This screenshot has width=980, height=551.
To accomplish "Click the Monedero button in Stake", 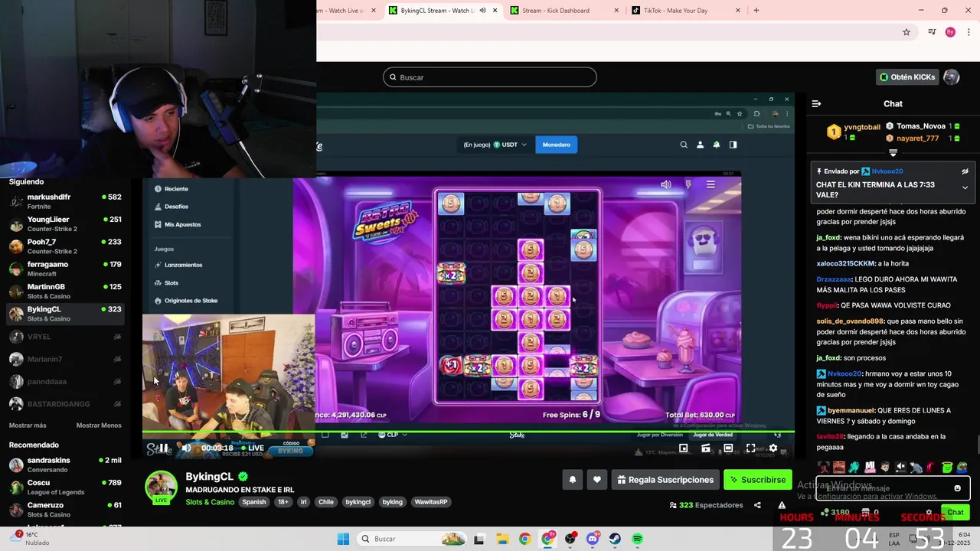I will coord(557,145).
